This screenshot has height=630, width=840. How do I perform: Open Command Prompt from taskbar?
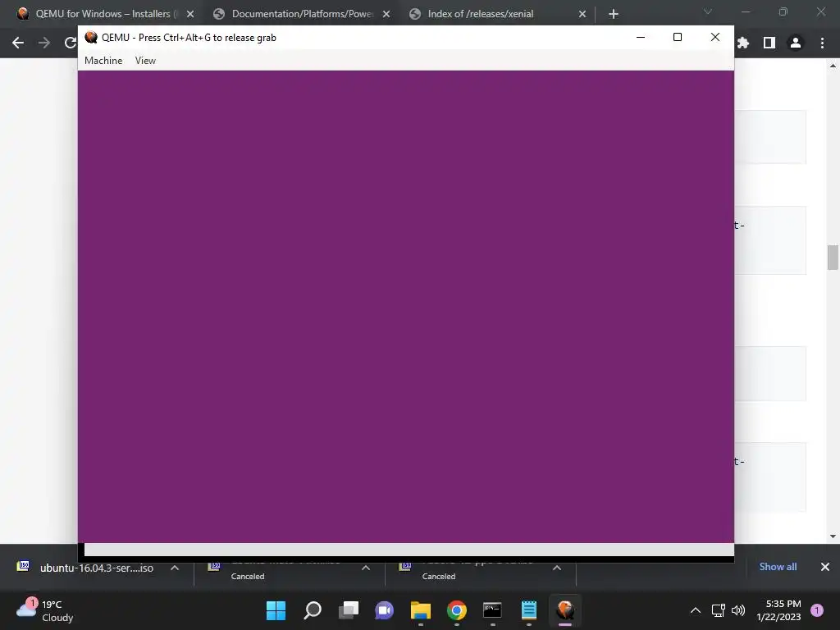click(x=492, y=610)
